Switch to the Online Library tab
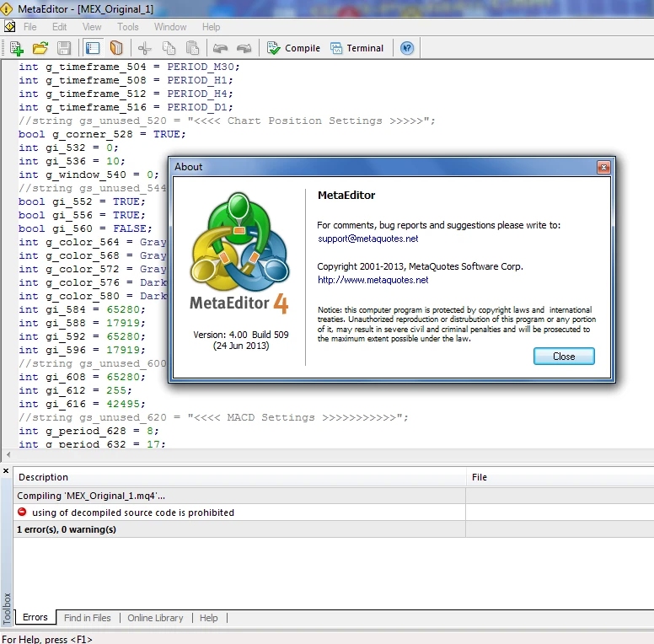 155,618
